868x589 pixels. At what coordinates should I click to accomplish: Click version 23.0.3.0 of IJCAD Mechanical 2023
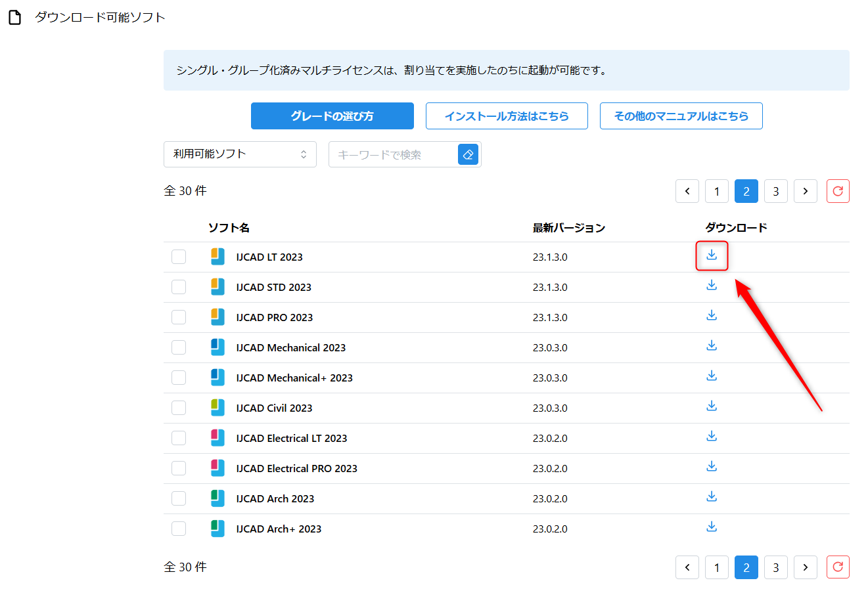(550, 347)
